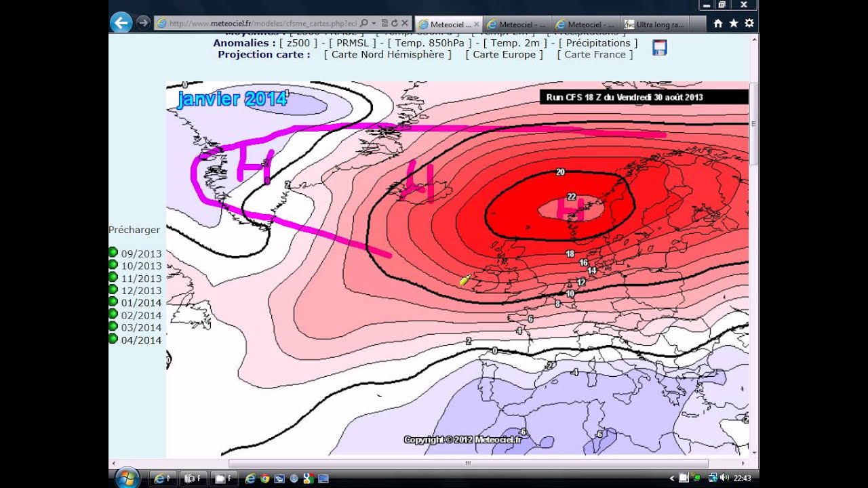
Task: Launch Google Chrome from Quick Launch
Action: pos(264,479)
